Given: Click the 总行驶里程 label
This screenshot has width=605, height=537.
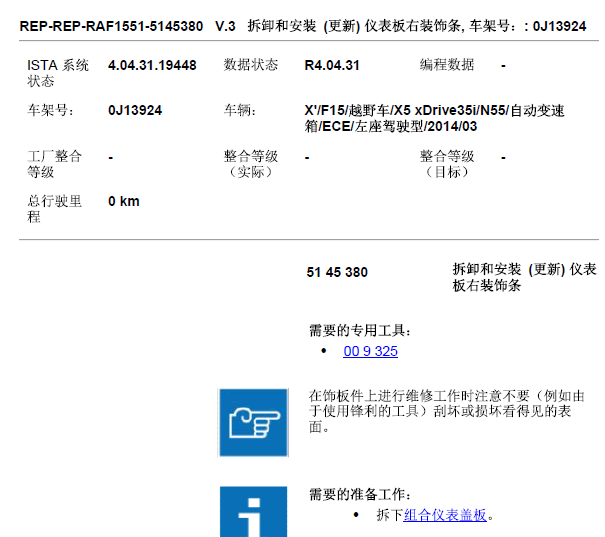Looking at the screenshot, I should coord(54,209).
